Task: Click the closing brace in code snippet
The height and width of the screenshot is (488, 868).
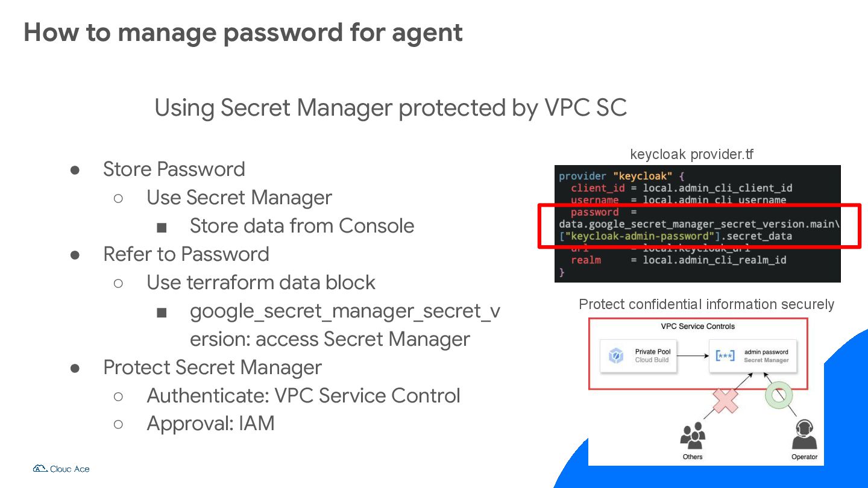Action: pyautogui.click(x=562, y=272)
